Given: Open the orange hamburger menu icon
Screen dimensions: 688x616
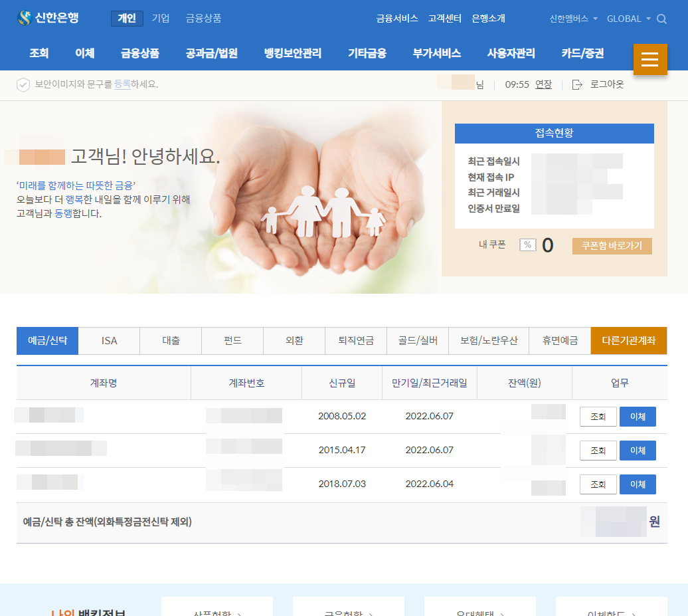Looking at the screenshot, I should (649, 59).
